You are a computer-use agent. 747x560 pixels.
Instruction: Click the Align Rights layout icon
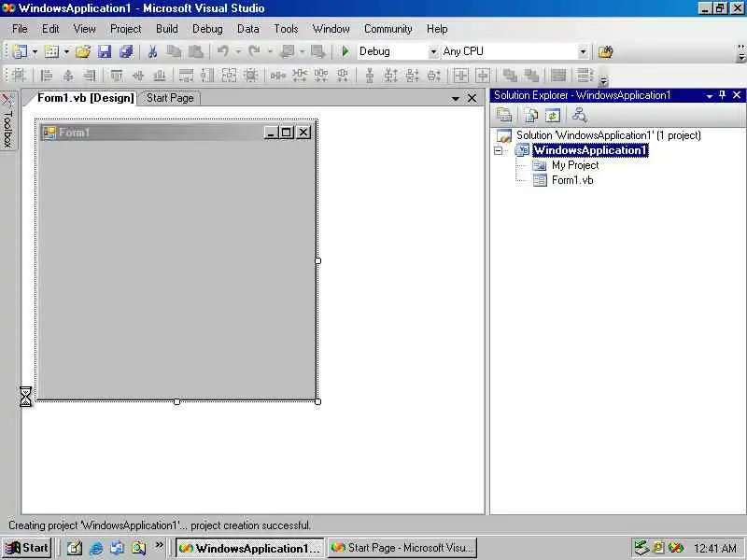click(x=90, y=76)
